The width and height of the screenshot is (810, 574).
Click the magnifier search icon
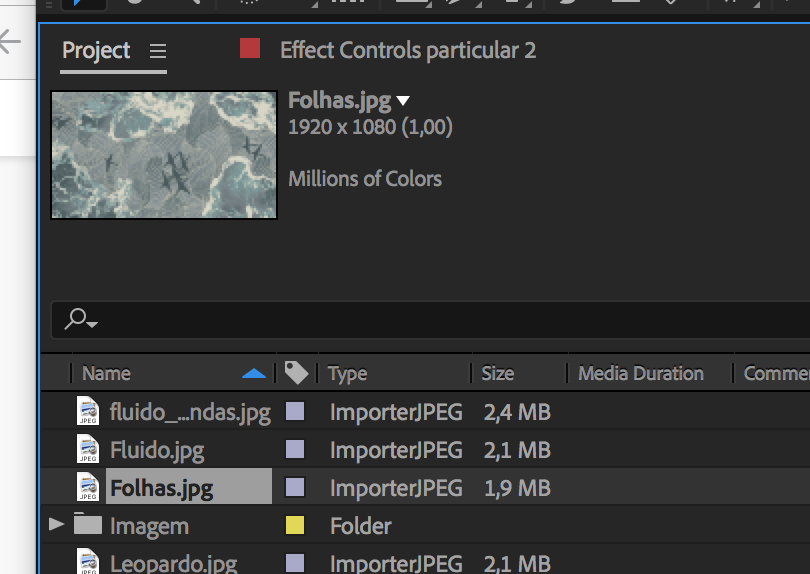coord(78,319)
